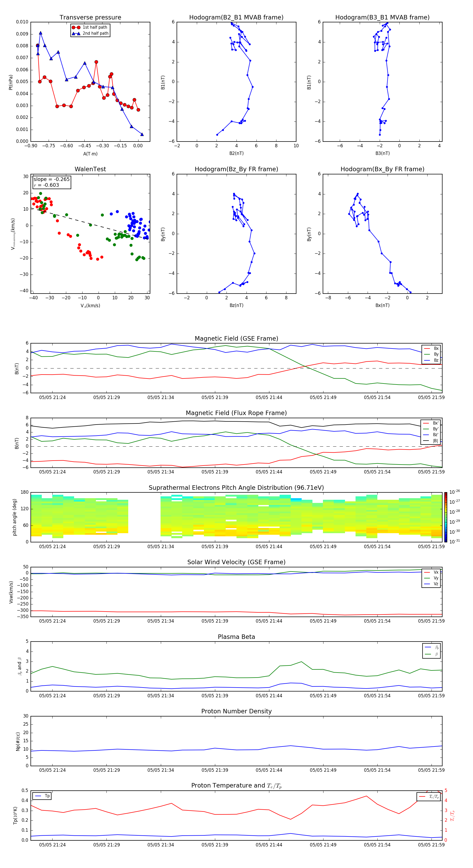
Task: Click the "βp and β" y-axis label
Action: (x=19, y=666)
